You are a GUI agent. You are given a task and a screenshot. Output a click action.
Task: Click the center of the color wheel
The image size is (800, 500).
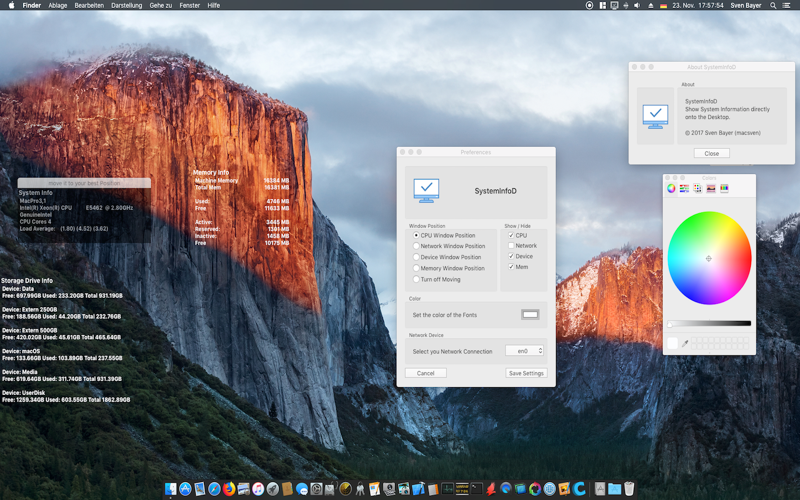pos(709,258)
